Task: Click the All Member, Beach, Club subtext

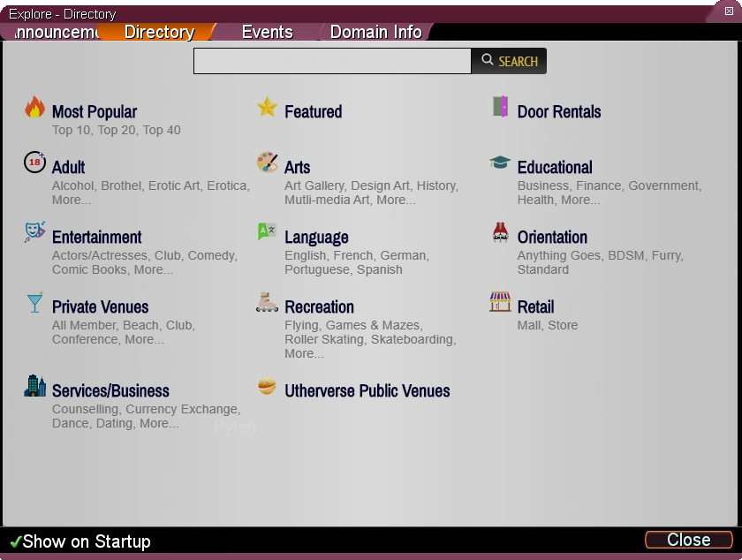Action: point(123,325)
